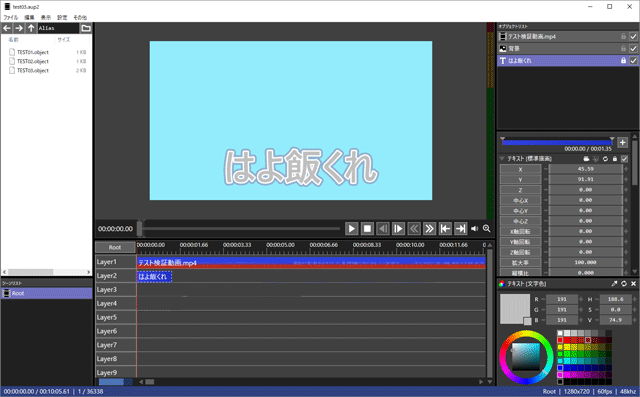Pick the white swatch in palette
640x397 pixels.
point(560,333)
